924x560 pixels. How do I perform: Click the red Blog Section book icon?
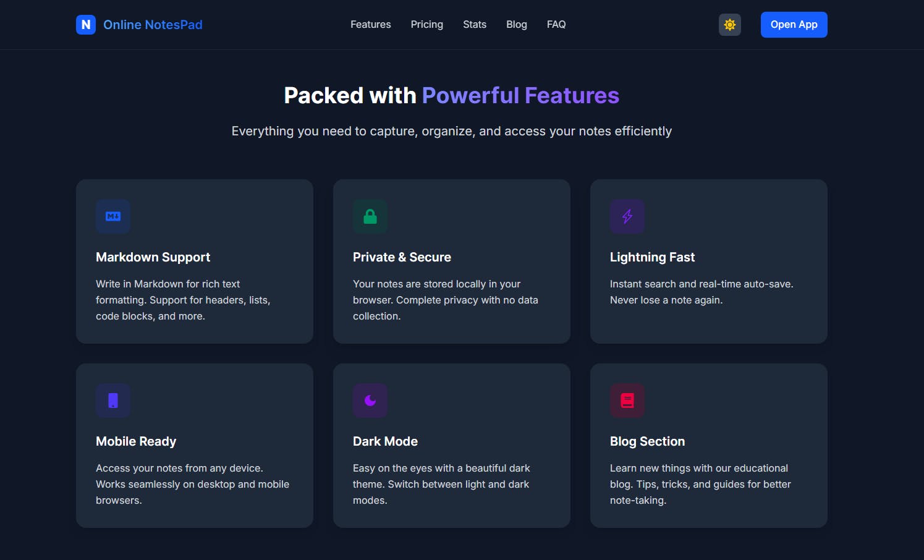coord(627,401)
